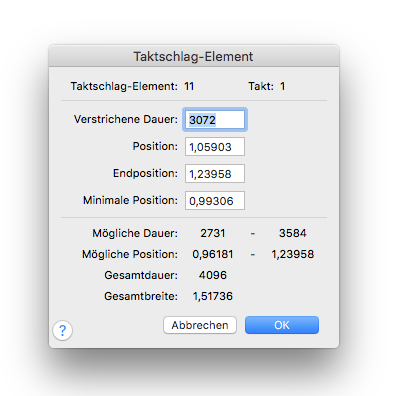Click the Position label text
The image size is (408, 396).
[x=155, y=146]
